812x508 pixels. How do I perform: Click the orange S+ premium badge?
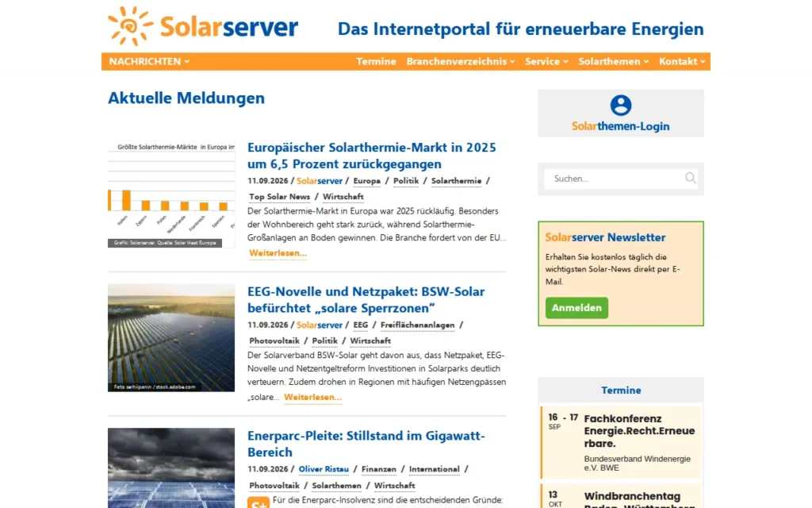pos(258,502)
